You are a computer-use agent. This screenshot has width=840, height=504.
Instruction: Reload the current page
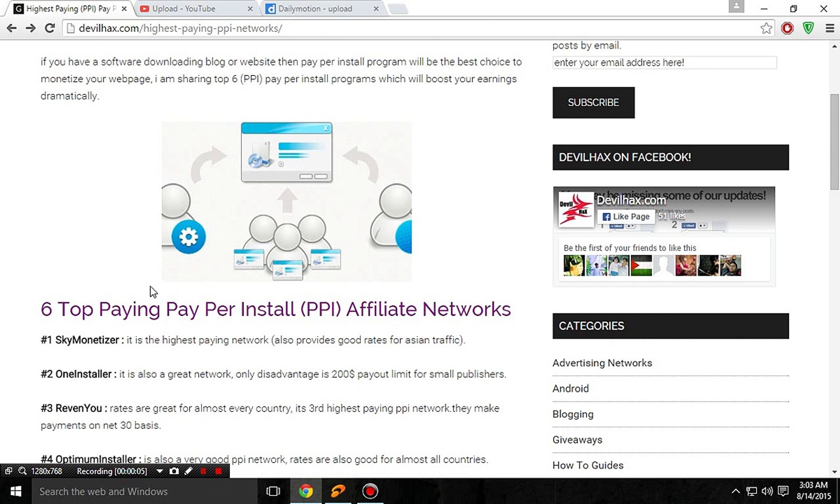[x=50, y=28]
